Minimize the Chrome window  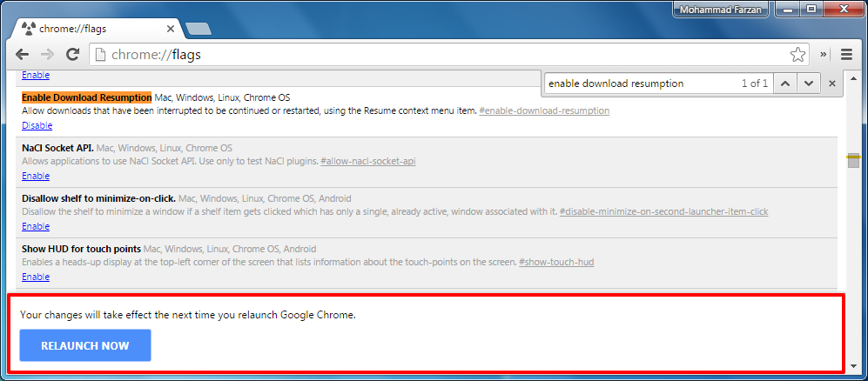[x=788, y=9]
